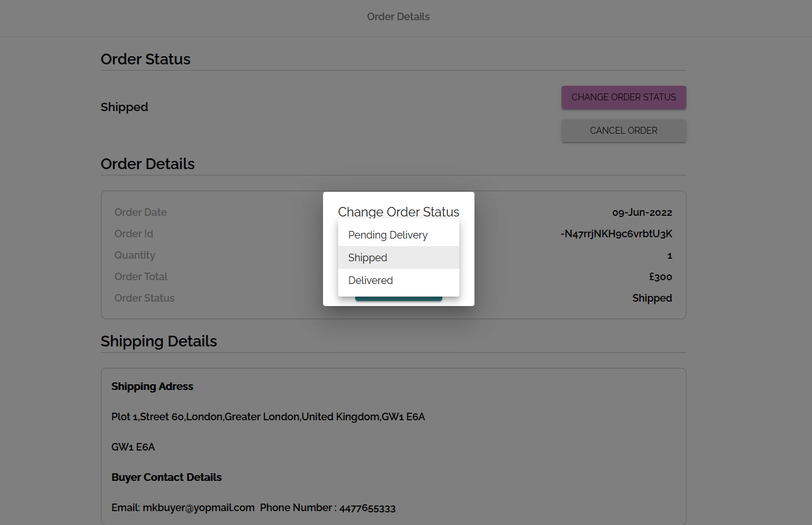Viewport: 812px width, 525px height.
Task: Click the Shipped text below Order Status heading
Action: point(124,107)
